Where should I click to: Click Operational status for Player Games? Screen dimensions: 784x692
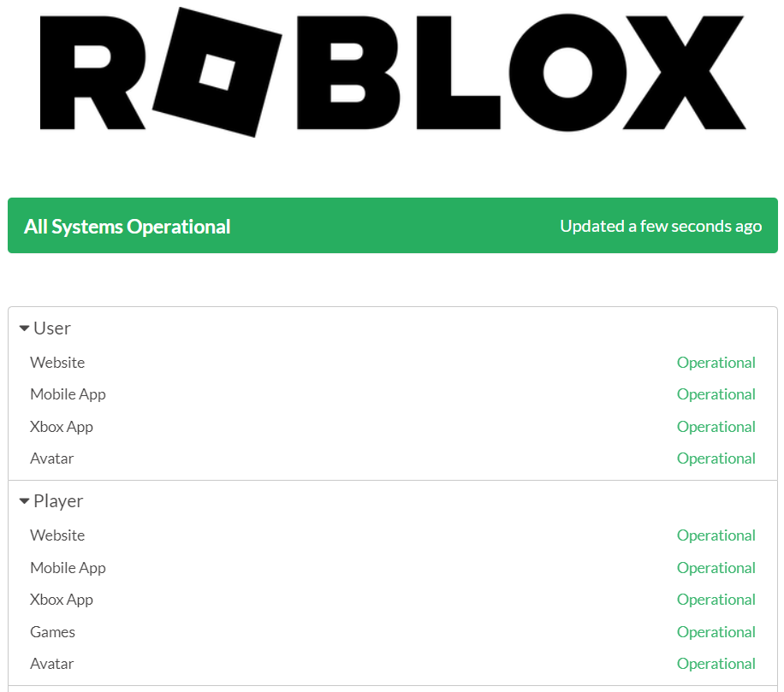716,632
